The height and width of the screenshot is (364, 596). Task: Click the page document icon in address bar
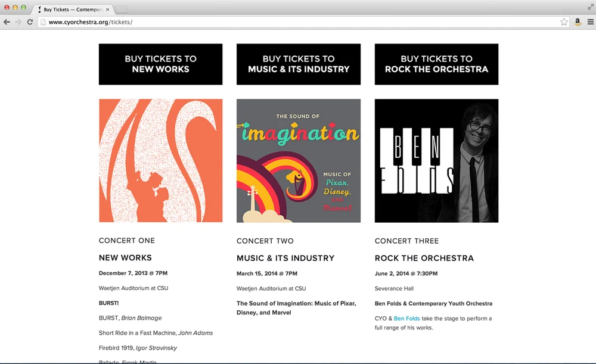click(x=44, y=22)
